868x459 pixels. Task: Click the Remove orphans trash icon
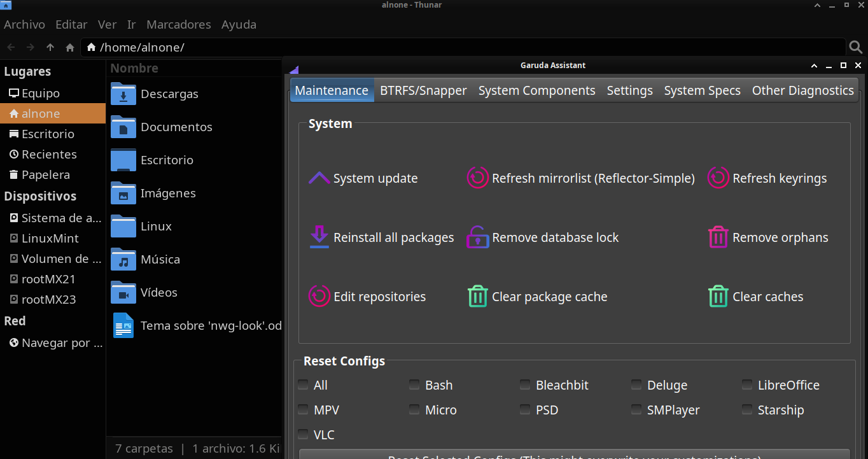pos(718,237)
